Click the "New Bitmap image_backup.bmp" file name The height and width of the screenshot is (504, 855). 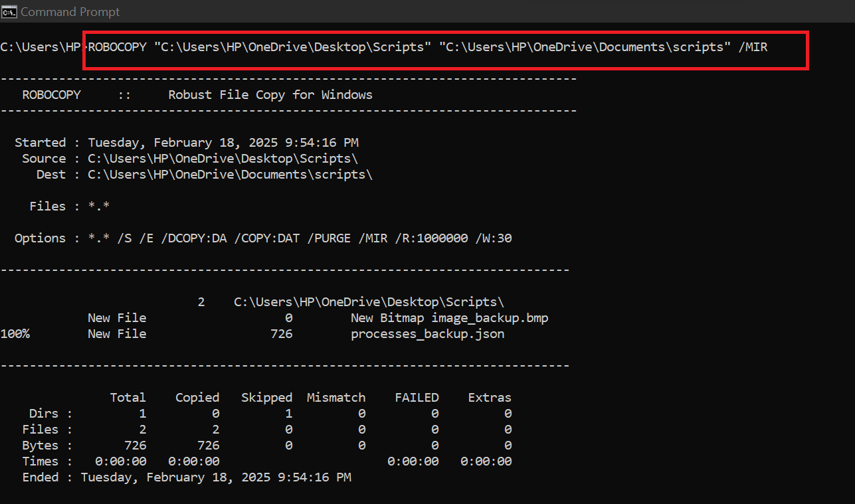pos(449,318)
